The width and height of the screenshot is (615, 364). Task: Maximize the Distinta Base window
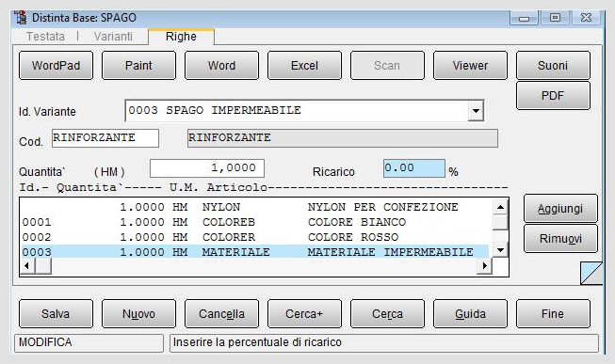click(555, 18)
